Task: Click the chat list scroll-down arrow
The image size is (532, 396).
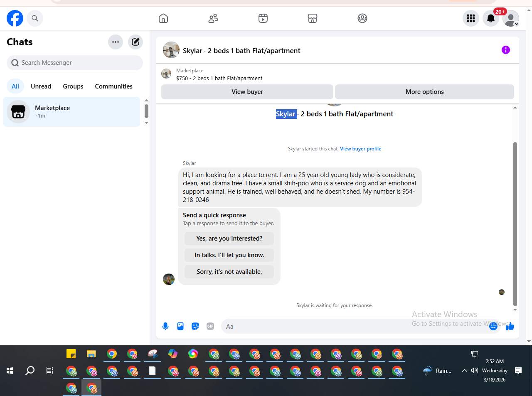Action: tap(146, 123)
